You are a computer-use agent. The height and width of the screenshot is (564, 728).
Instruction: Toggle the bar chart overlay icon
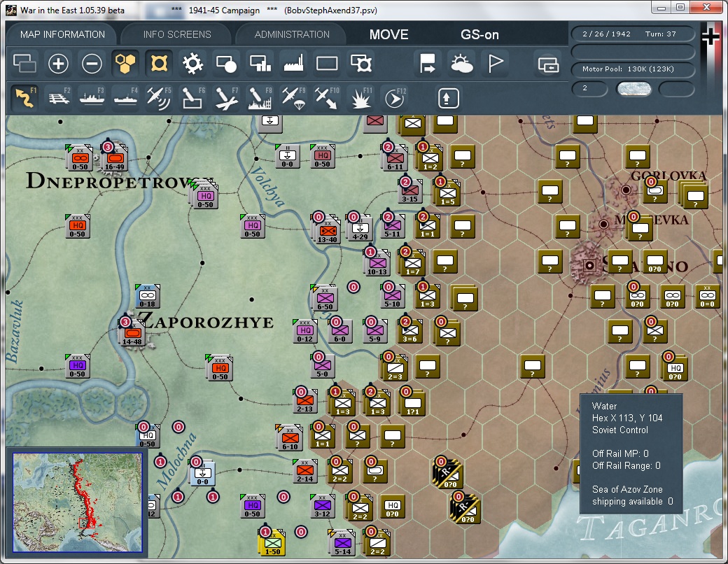[x=260, y=64]
